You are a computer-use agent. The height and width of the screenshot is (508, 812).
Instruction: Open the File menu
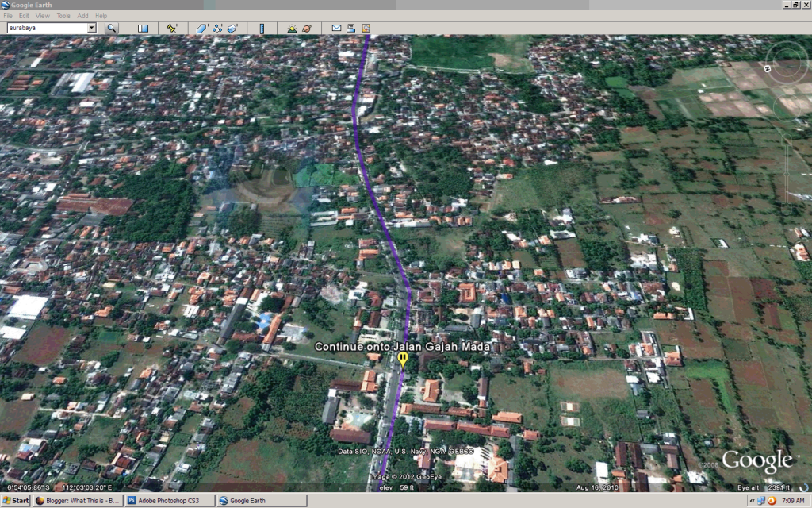(7, 16)
